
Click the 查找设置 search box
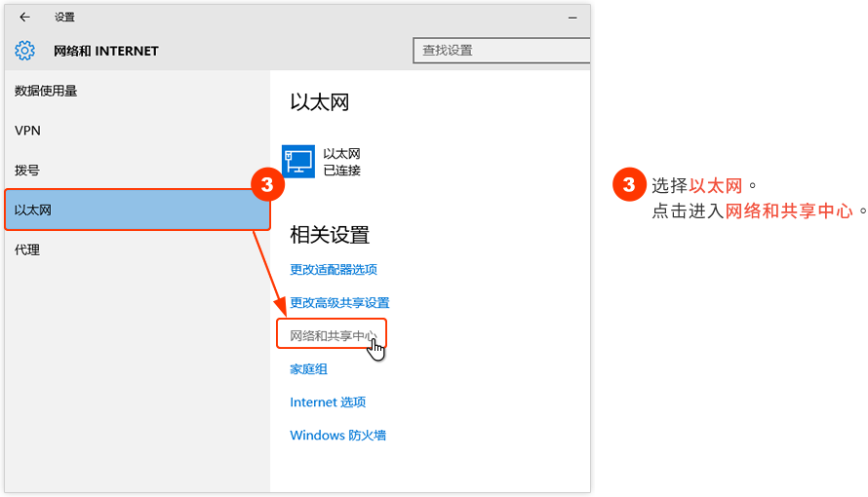tap(501, 51)
